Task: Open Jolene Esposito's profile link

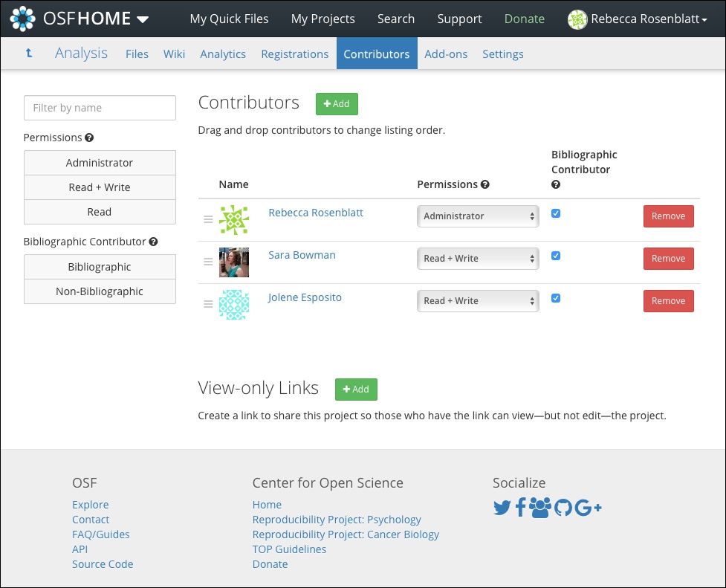Action: pyautogui.click(x=305, y=297)
